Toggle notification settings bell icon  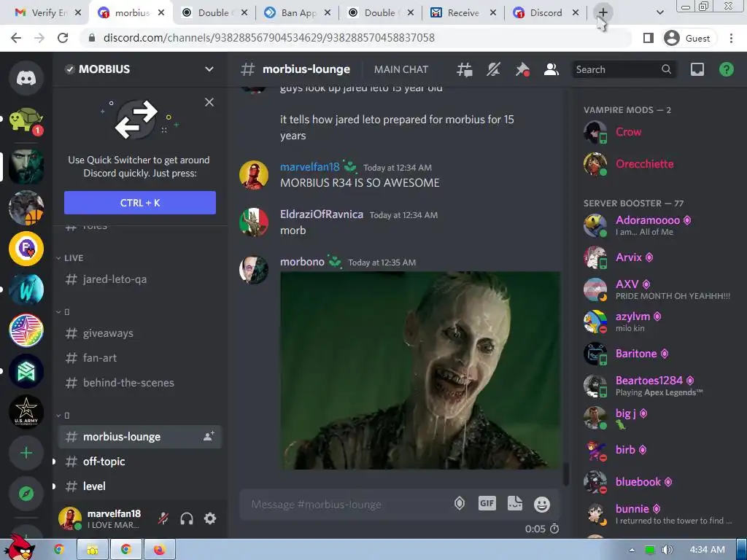click(493, 69)
